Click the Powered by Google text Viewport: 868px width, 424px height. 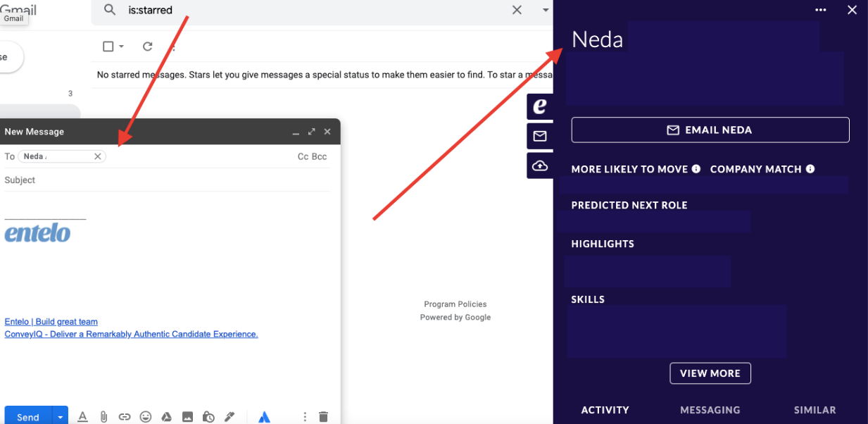coord(455,318)
